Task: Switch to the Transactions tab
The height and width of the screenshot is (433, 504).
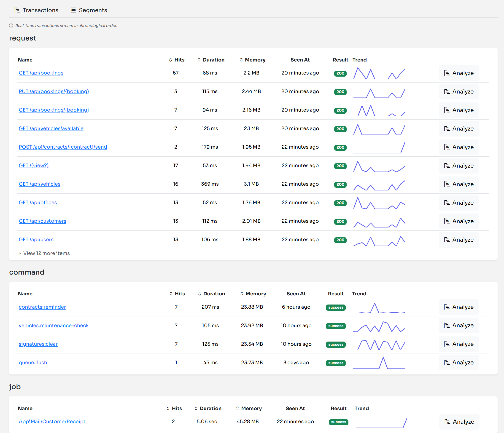Action: coord(36,10)
